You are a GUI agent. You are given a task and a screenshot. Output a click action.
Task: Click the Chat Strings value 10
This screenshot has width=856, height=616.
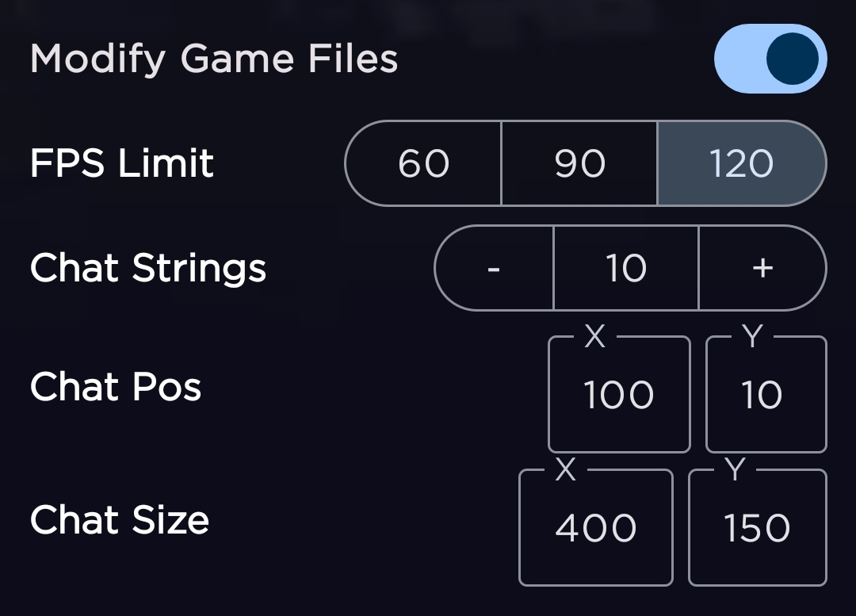click(x=626, y=269)
